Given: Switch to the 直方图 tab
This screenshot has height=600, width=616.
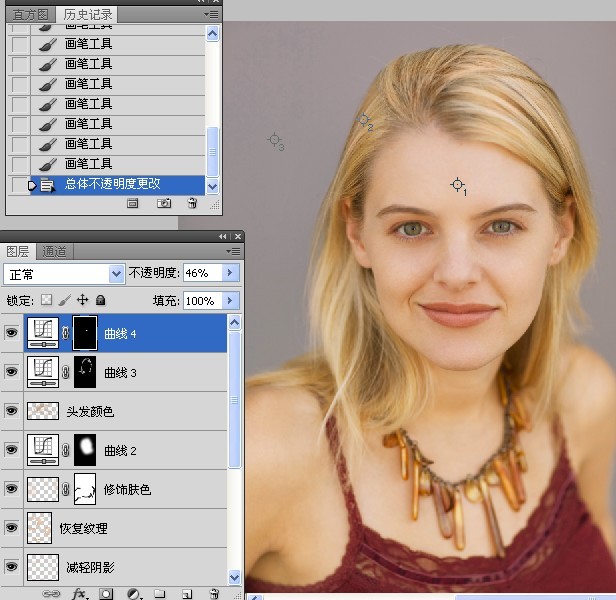Looking at the screenshot, I should point(28,14).
